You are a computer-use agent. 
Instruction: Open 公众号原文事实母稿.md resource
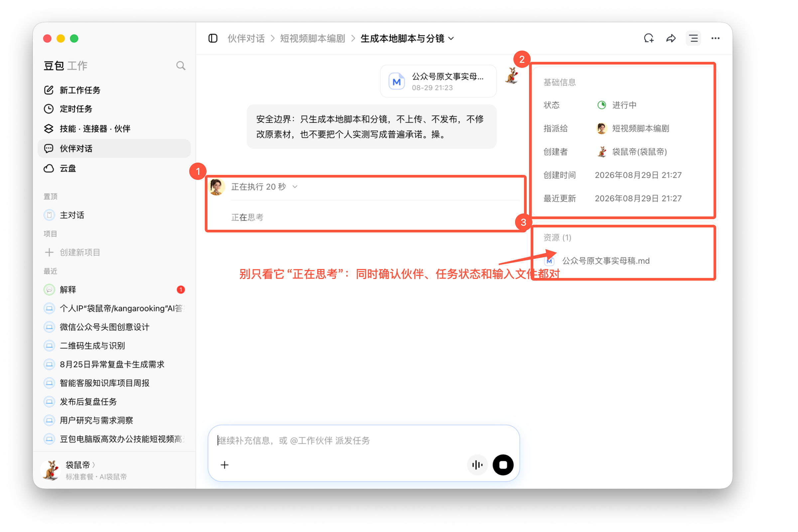pos(598,261)
